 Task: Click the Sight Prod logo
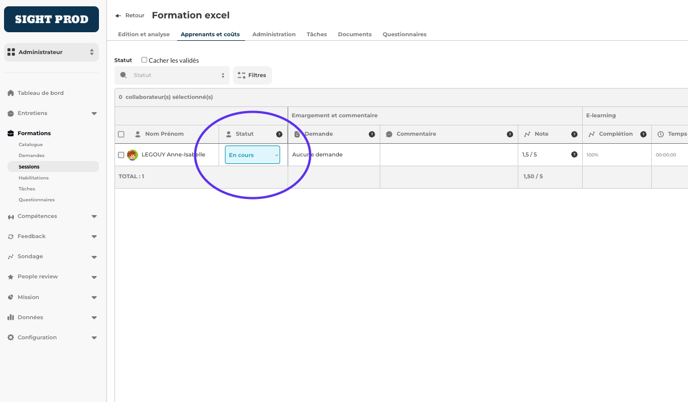(x=52, y=19)
